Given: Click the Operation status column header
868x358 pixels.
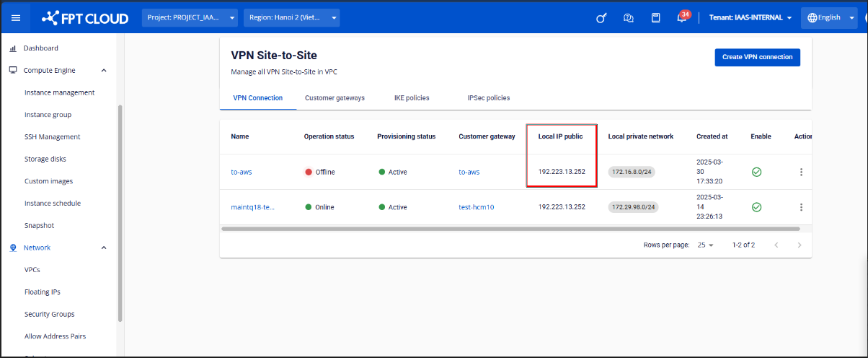Looking at the screenshot, I should (329, 136).
